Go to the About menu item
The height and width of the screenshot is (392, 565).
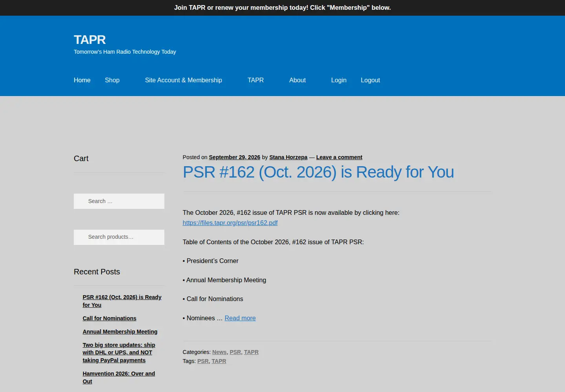coord(297,80)
